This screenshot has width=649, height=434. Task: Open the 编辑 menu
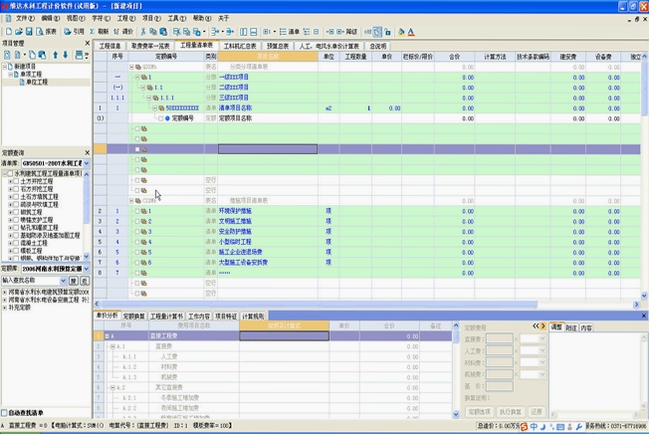click(50, 18)
